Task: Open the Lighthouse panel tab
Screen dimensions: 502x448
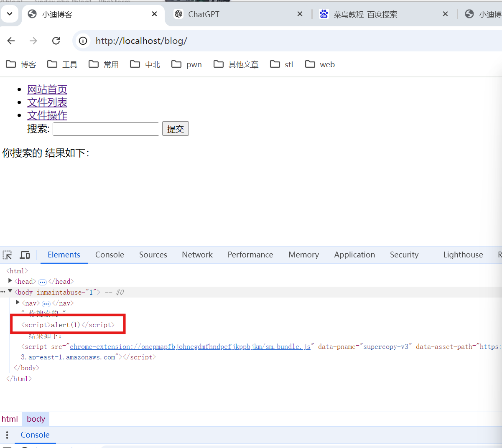Action: (x=463, y=255)
